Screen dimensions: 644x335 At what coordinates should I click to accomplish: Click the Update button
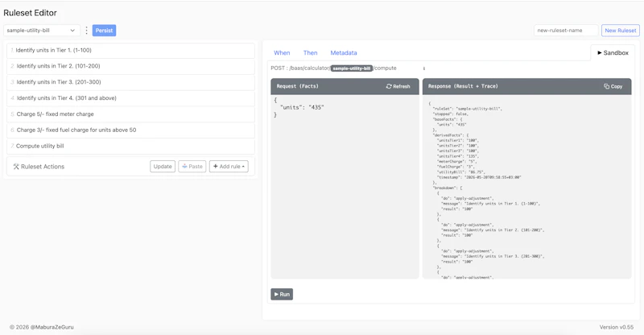click(x=163, y=167)
